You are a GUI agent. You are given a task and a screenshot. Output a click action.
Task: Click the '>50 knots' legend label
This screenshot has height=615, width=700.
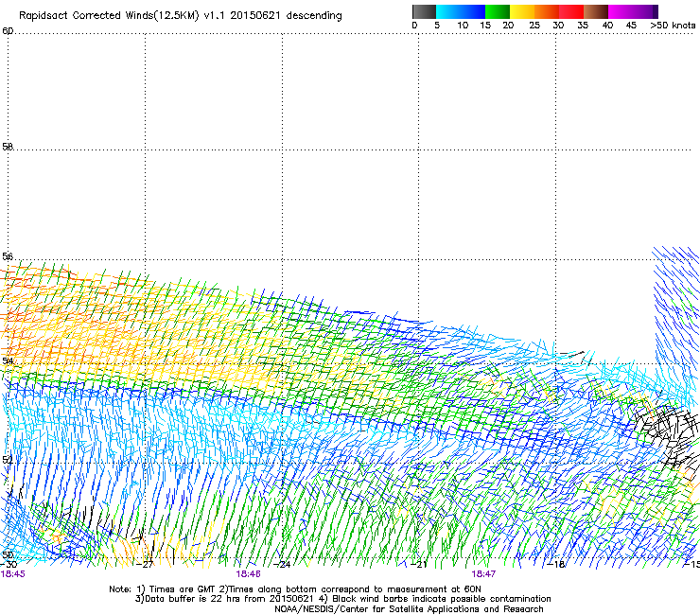[x=673, y=26]
